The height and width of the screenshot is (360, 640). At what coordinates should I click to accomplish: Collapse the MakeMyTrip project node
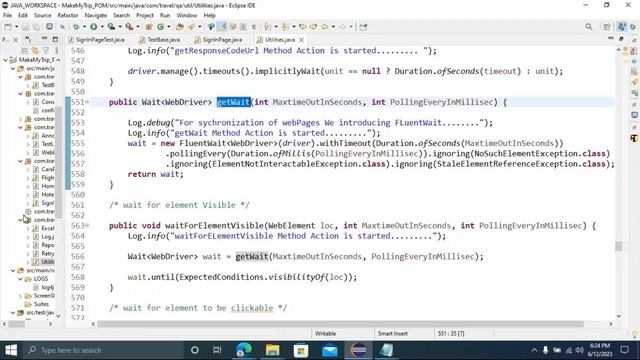coord(5,60)
